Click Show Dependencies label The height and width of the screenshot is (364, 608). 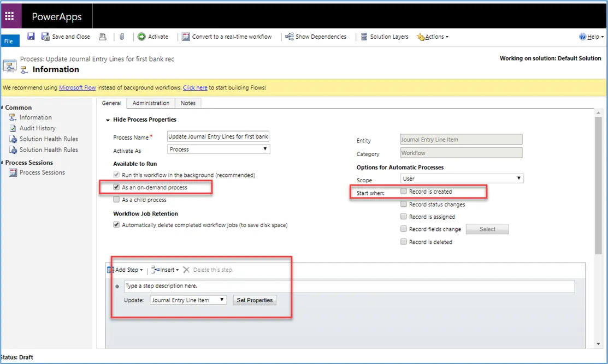click(x=321, y=37)
